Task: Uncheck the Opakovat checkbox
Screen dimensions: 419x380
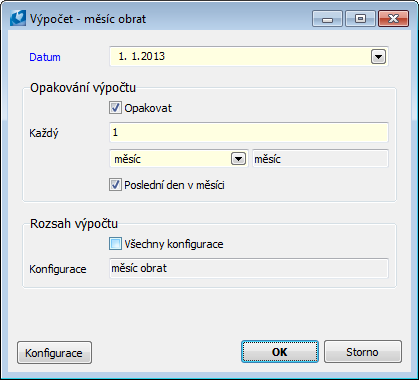Action: point(115,108)
